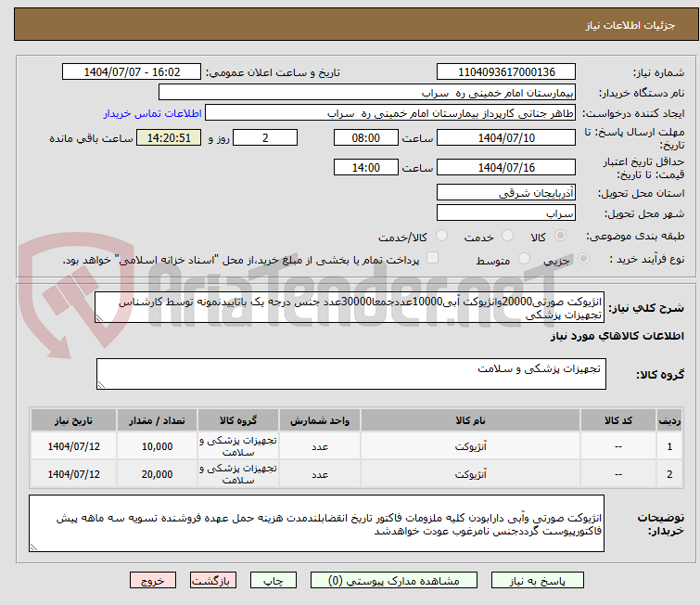This screenshot has width=700, height=605.
Task: Click row 2 unit cell 'عدد'
Action: (320, 473)
